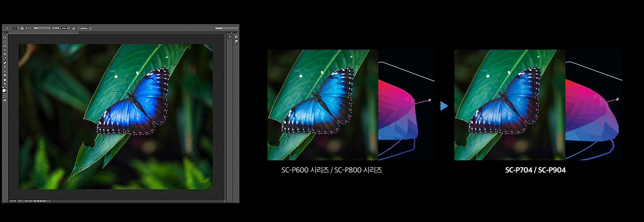The height and width of the screenshot is (222, 644).
Task: Select the Type (T) tool
Action: coord(5,67)
